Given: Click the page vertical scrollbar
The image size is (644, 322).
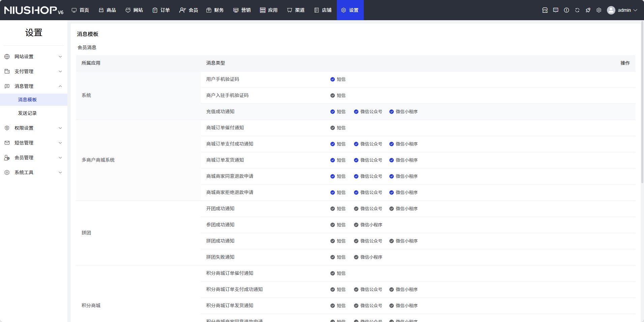Looking at the screenshot, I should [x=642, y=101].
